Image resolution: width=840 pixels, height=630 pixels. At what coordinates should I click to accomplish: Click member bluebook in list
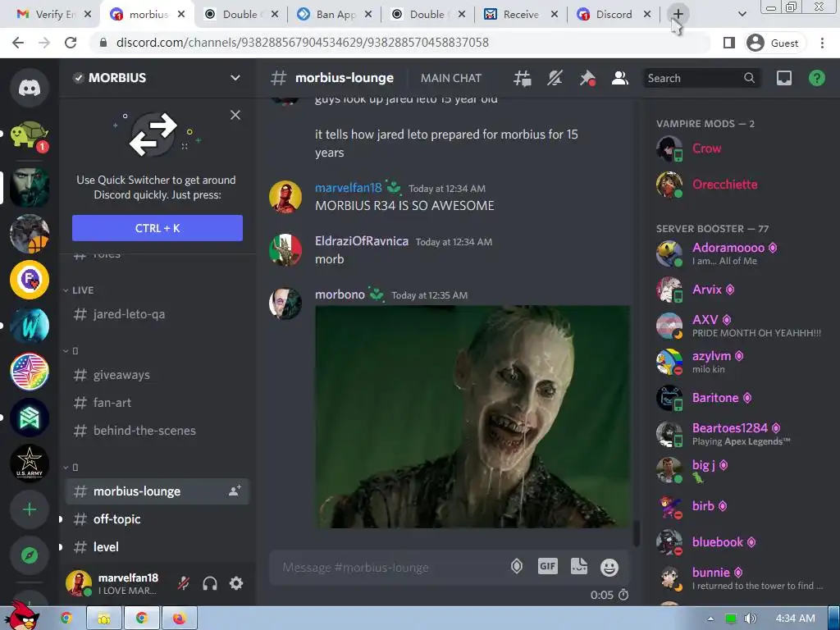click(x=742, y=542)
